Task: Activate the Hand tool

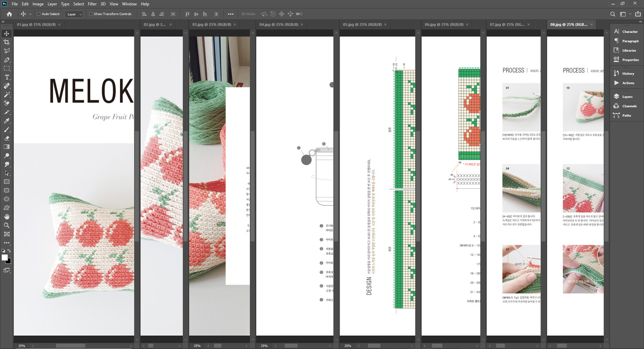Action: click(6, 217)
